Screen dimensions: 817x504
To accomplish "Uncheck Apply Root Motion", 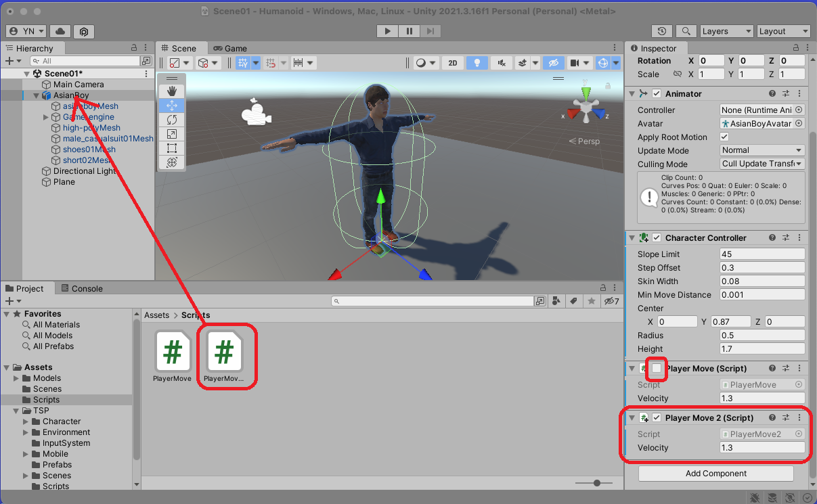I will click(x=725, y=137).
